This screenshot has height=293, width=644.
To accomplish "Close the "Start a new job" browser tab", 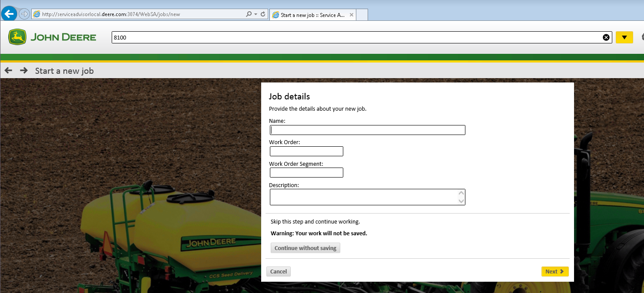I will [352, 15].
